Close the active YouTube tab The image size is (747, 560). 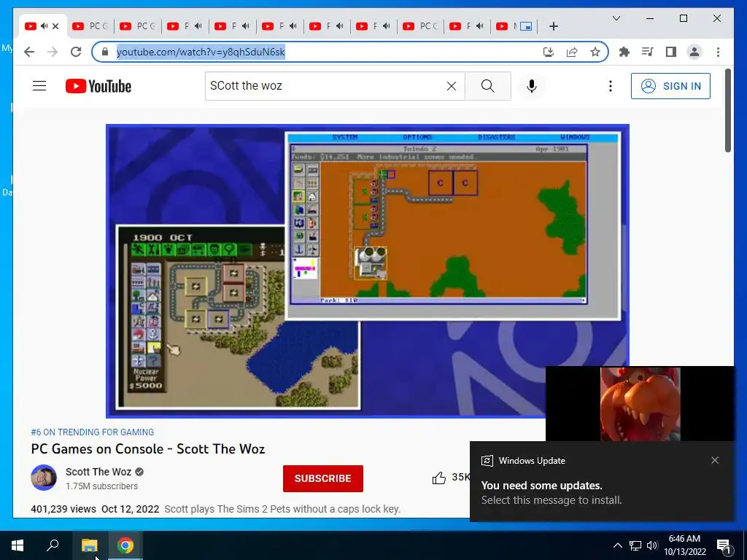[x=55, y=26]
